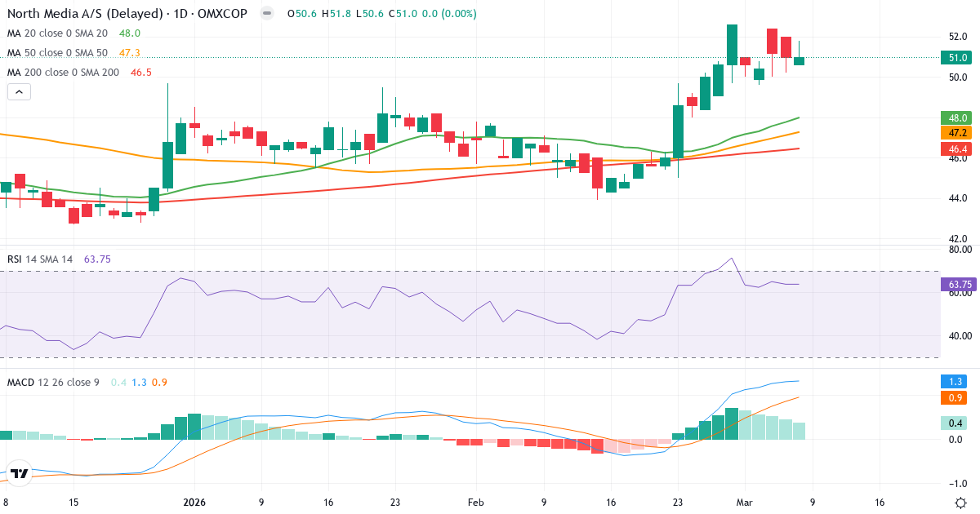Click the MA 20 legend to toggle it
Image resolution: width=980 pixels, height=514 pixels.
click(x=59, y=33)
